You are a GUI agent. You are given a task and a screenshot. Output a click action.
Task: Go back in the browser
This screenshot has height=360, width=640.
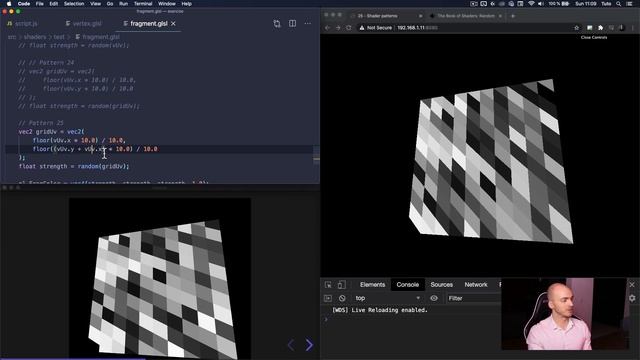click(327, 28)
